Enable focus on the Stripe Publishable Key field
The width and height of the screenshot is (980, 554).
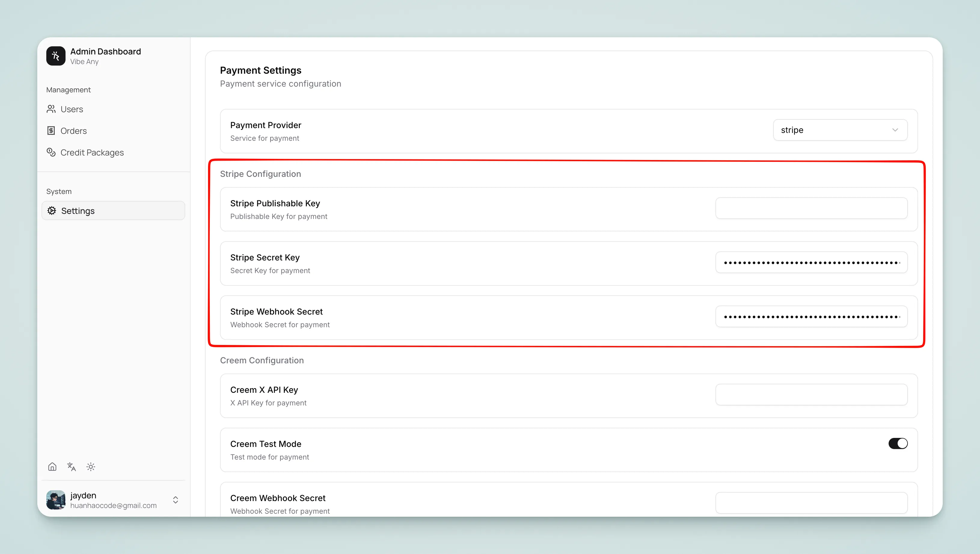tap(812, 208)
